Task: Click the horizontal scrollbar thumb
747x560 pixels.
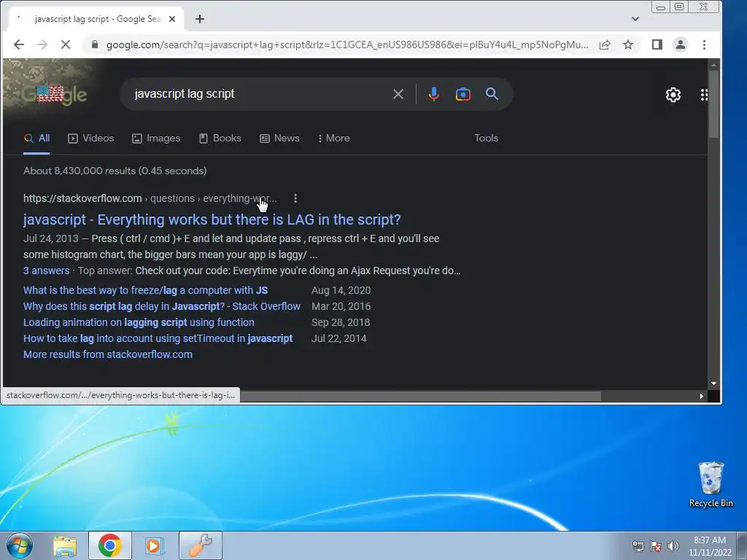Action: (421, 396)
